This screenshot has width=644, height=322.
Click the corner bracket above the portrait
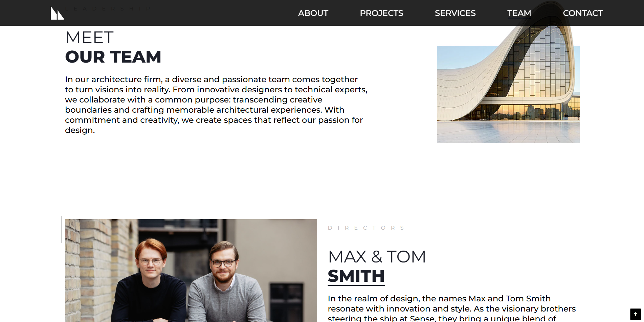pyautogui.click(x=75, y=229)
